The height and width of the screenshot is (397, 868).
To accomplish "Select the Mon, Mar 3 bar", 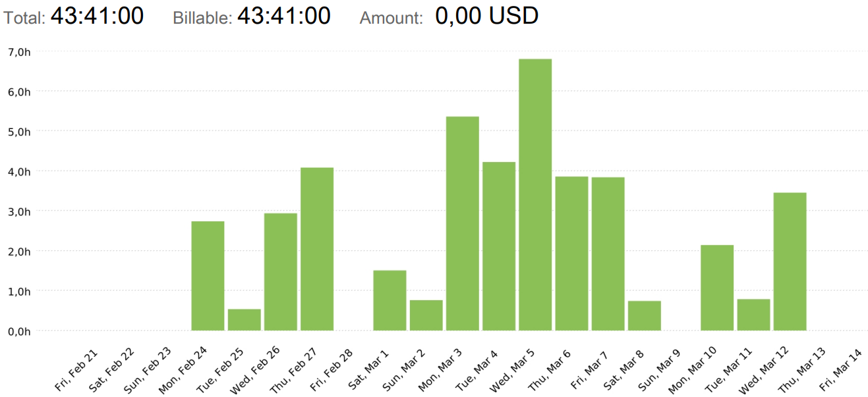I will pos(463,224).
